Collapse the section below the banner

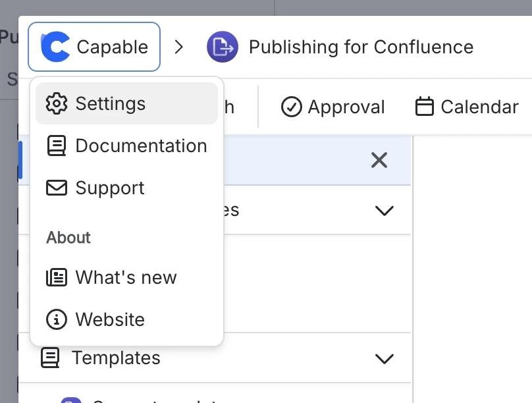384,210
